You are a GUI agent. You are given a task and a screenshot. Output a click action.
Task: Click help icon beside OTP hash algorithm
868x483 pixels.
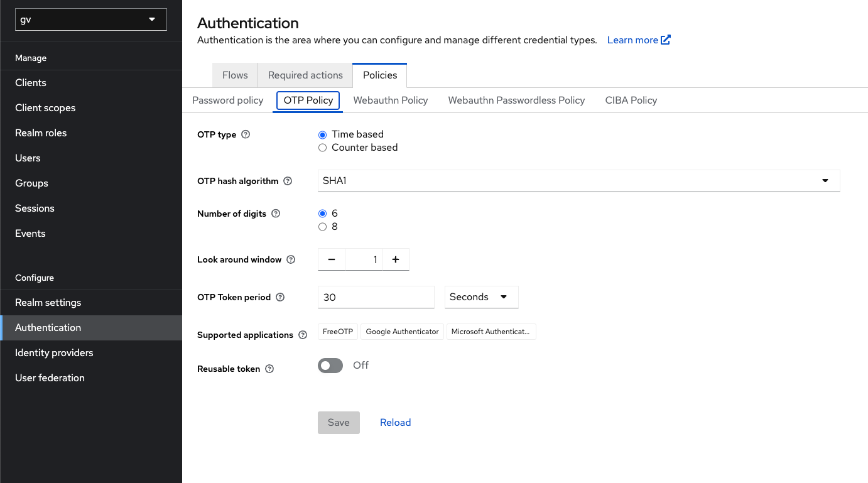pyautogui.click(x=288, y=181)
